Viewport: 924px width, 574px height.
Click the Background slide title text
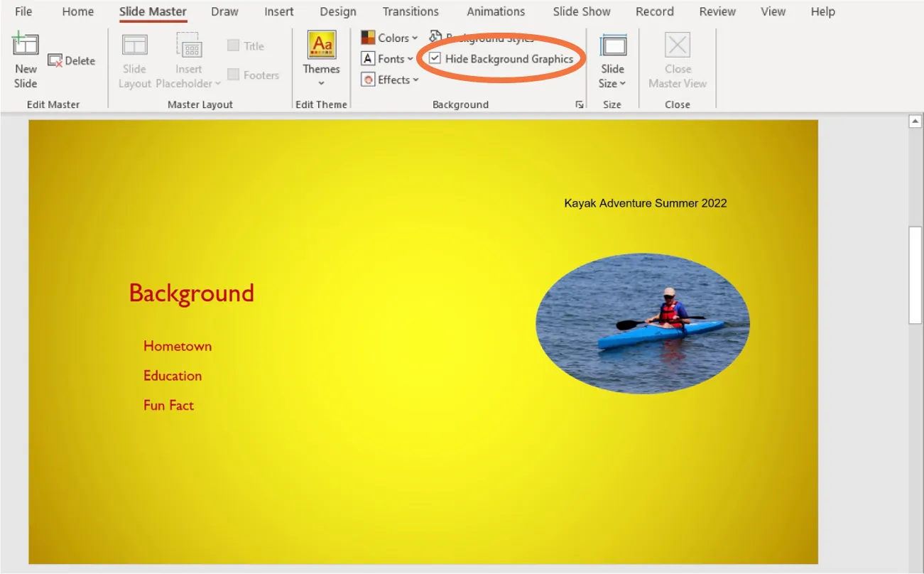coord(192,293)
